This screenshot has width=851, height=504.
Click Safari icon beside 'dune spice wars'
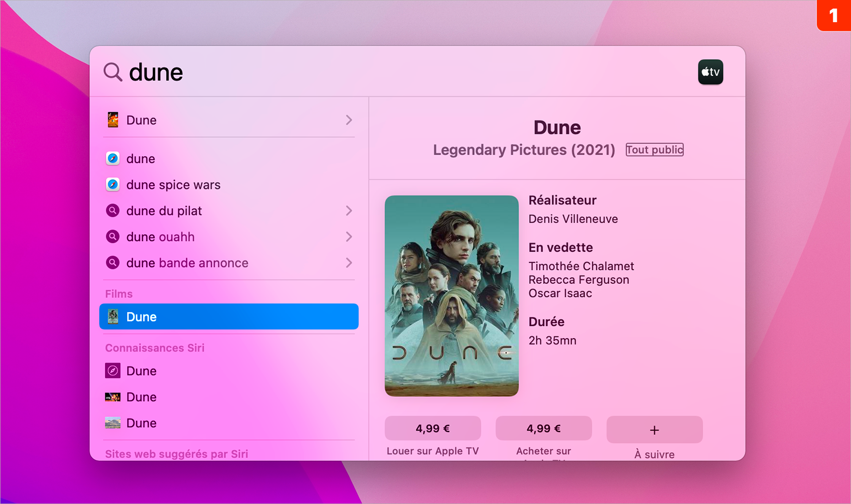click(113, 184)
